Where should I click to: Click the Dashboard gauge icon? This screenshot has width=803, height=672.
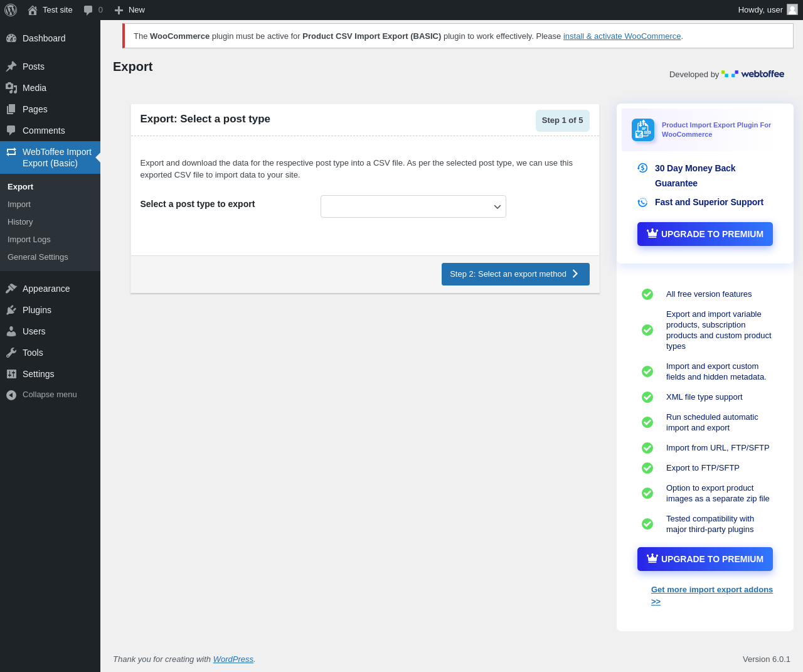click(11, 38)
